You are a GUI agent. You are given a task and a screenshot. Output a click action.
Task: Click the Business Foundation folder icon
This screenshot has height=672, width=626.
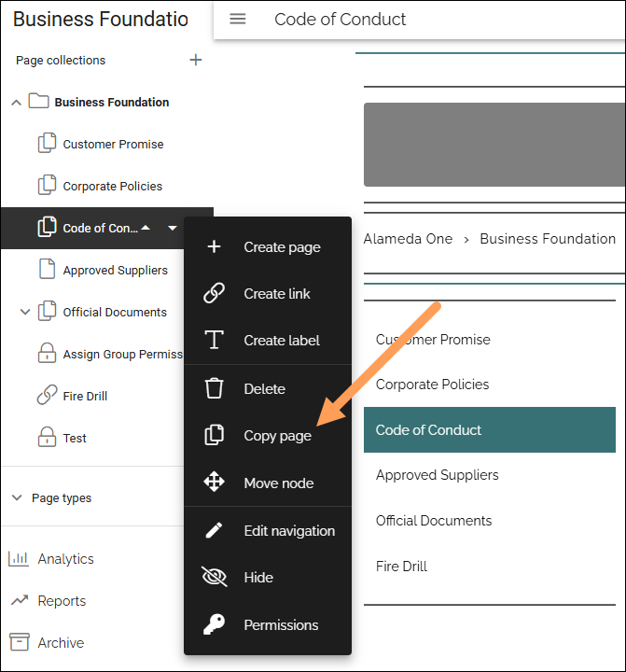tap(38, 101)
